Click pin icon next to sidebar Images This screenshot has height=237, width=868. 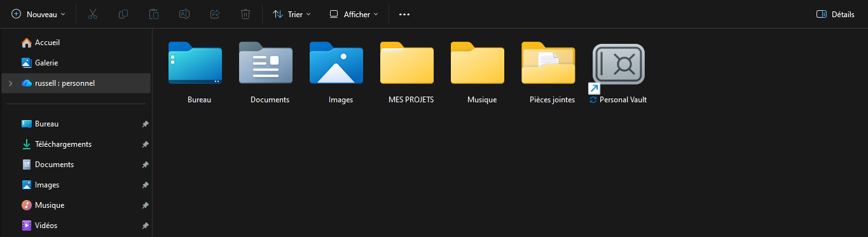(145, 185)
